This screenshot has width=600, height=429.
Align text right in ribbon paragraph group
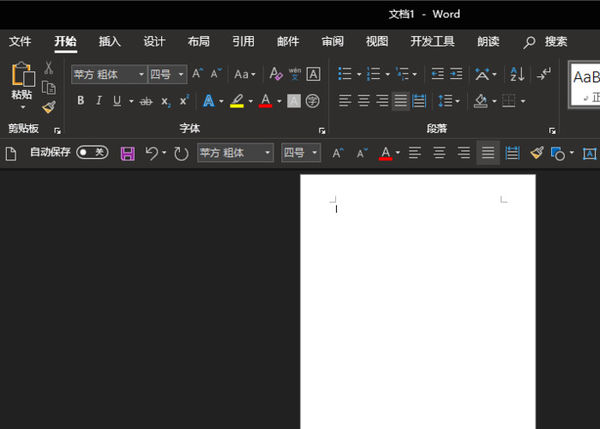[x=382, y=101]
